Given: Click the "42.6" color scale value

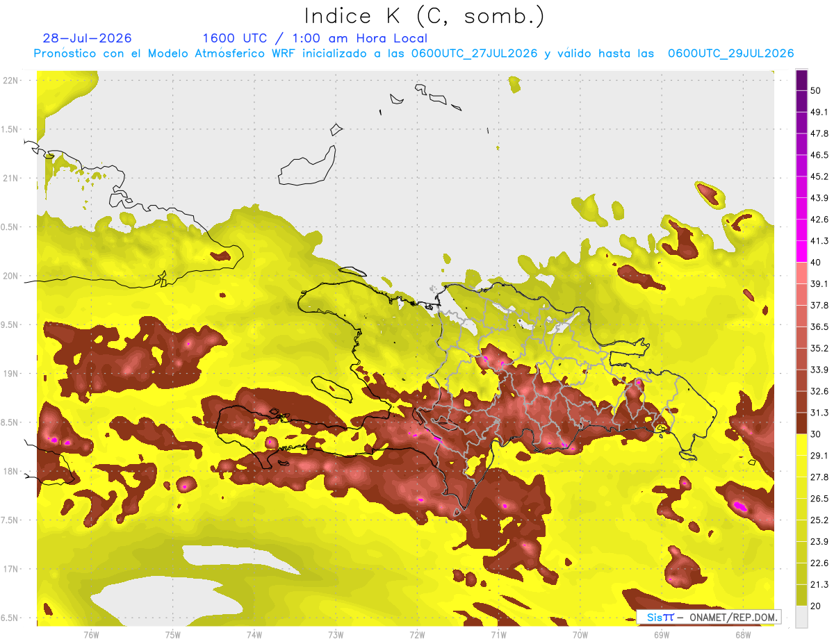Looking at the screenshot, I should (x=819, y=220).
